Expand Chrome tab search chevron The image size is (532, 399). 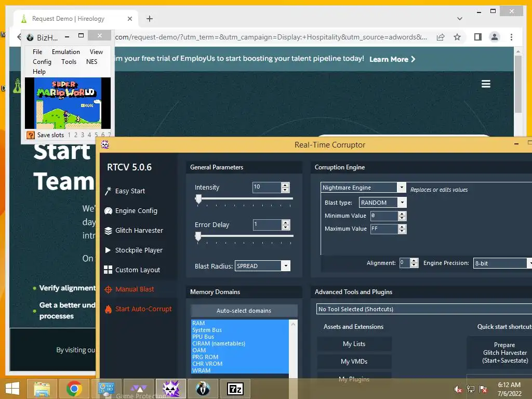coord(460,19)
